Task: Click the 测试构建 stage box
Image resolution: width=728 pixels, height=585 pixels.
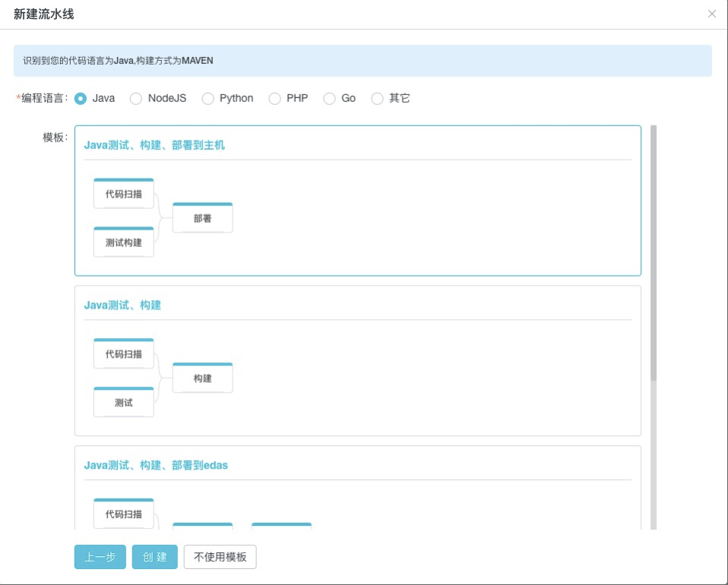Action: [124, 242]
